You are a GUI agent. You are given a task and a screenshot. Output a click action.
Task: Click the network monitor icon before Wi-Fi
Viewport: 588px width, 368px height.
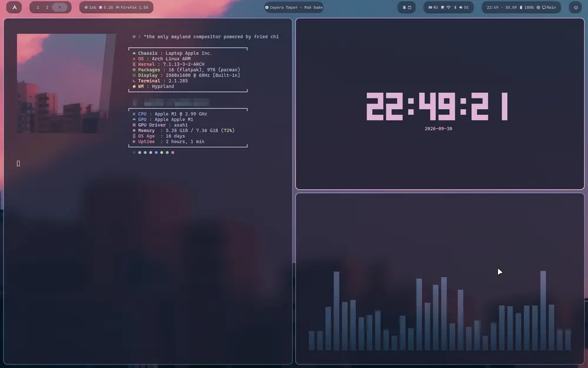443,8
